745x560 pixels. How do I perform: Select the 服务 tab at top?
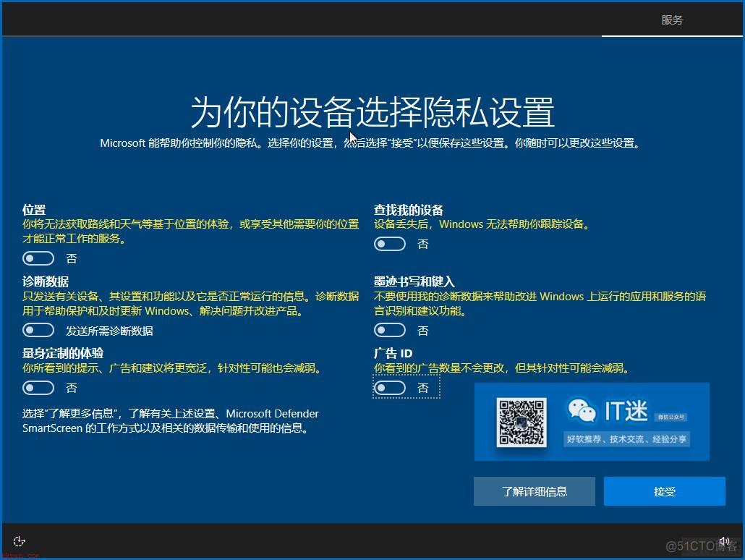click(x=672, y=20)
